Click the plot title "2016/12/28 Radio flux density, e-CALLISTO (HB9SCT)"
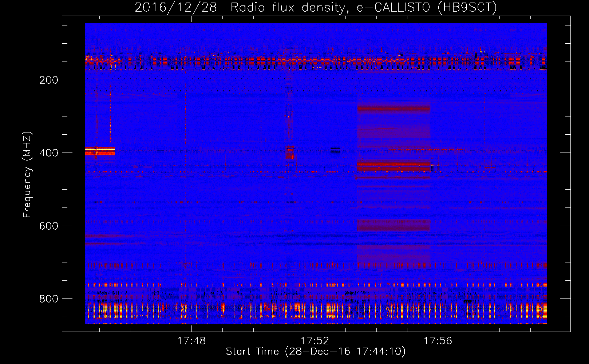This screenshot has width=589, height=364. tap(316, 8)
